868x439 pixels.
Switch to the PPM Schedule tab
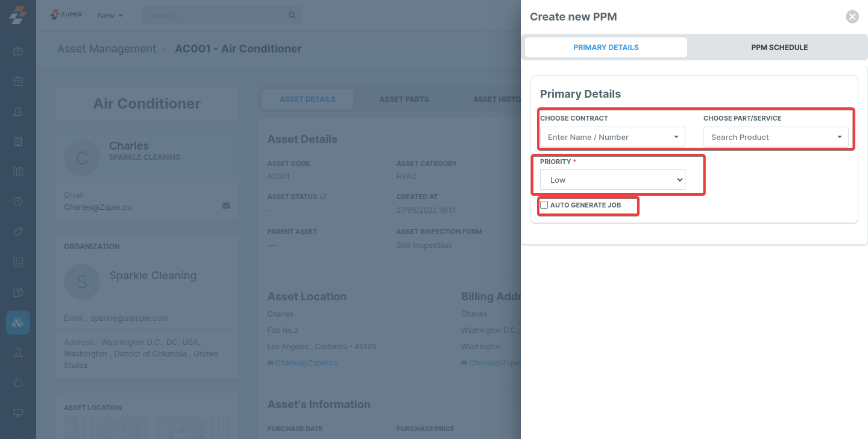point(779,47)
